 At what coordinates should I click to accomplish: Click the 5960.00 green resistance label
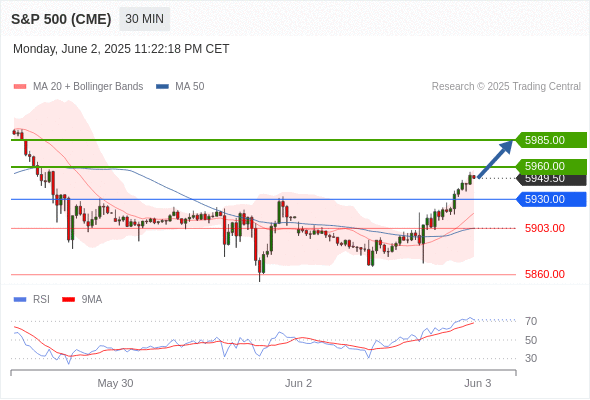[x=551, y=166]
